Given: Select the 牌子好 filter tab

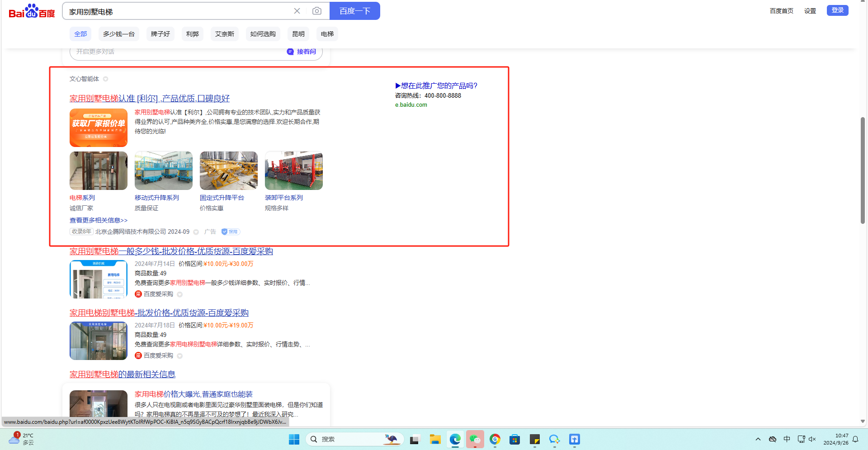Looking at the screenshot, I should pyautogui.click(x=160, y=34).
